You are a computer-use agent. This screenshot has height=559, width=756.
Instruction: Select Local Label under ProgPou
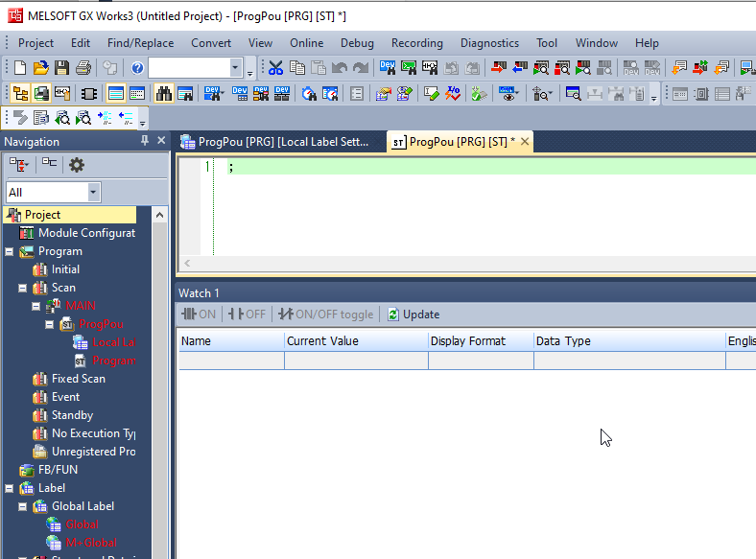(x=105, y=342)
